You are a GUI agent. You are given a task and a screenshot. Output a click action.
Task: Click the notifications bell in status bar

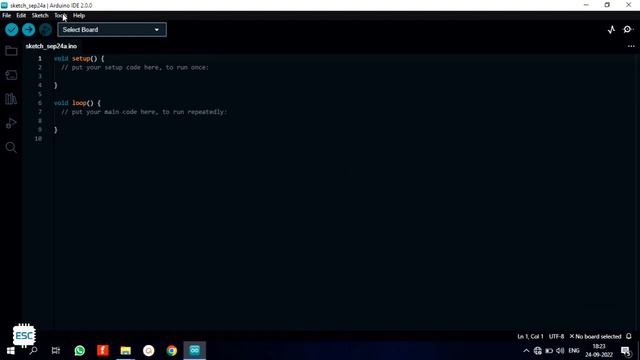click(629, 336)
